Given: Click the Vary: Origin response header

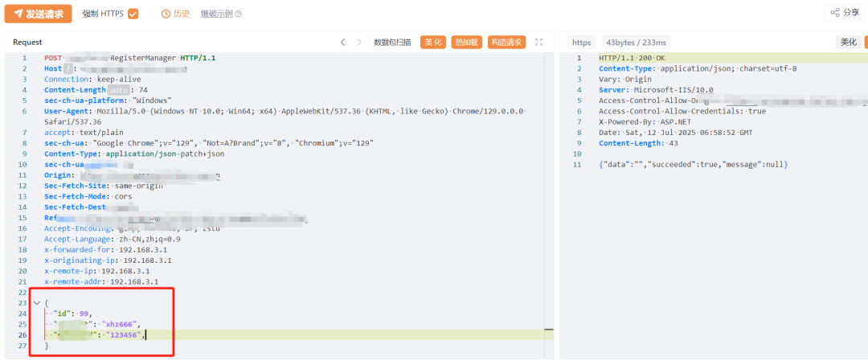Looking at the screenshot, I should [x=624, y=79].
